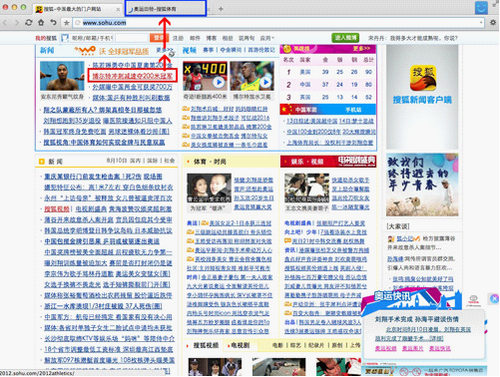Image resolution: width=500 pixels, height=377 pixels.
Task: Expand the 应用 dropdown in top navigation
Action: point(267,38)
